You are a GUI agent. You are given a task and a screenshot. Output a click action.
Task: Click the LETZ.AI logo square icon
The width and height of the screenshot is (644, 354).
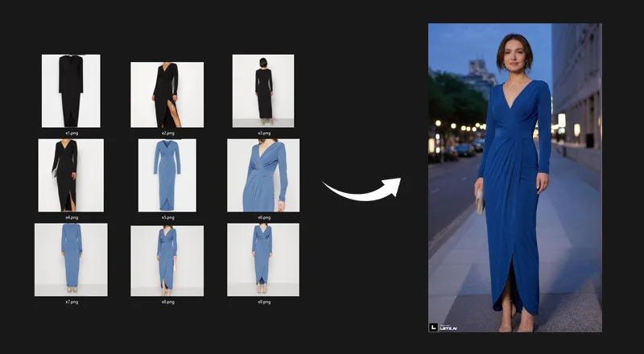tap(434, 327)
